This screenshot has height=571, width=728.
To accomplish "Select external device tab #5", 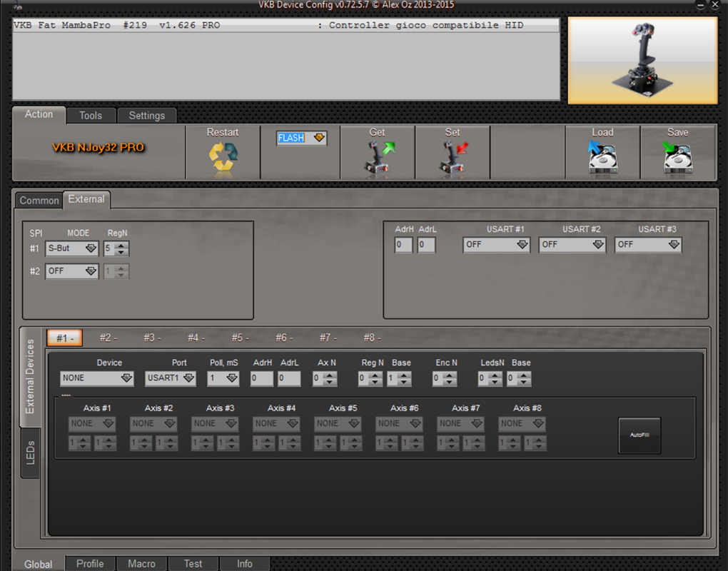I will pos(241,338).
